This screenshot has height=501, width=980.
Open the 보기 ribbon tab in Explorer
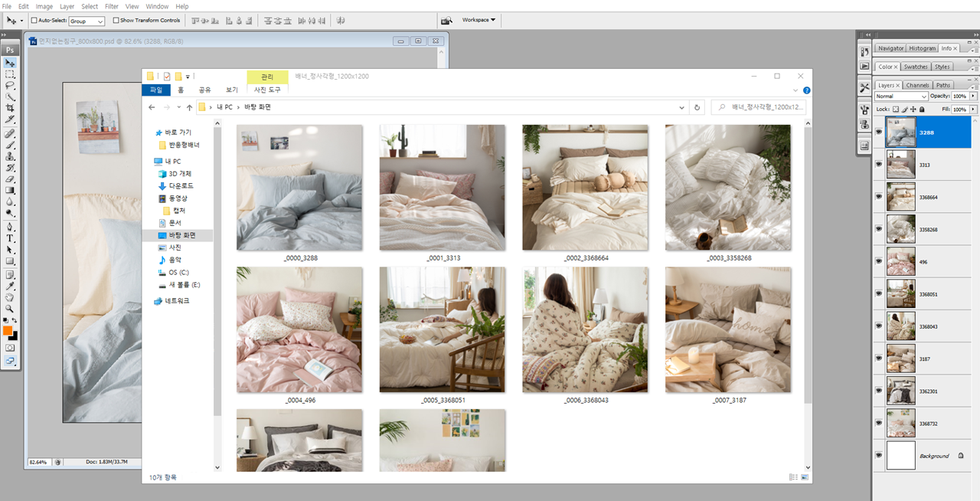[231, 90]
